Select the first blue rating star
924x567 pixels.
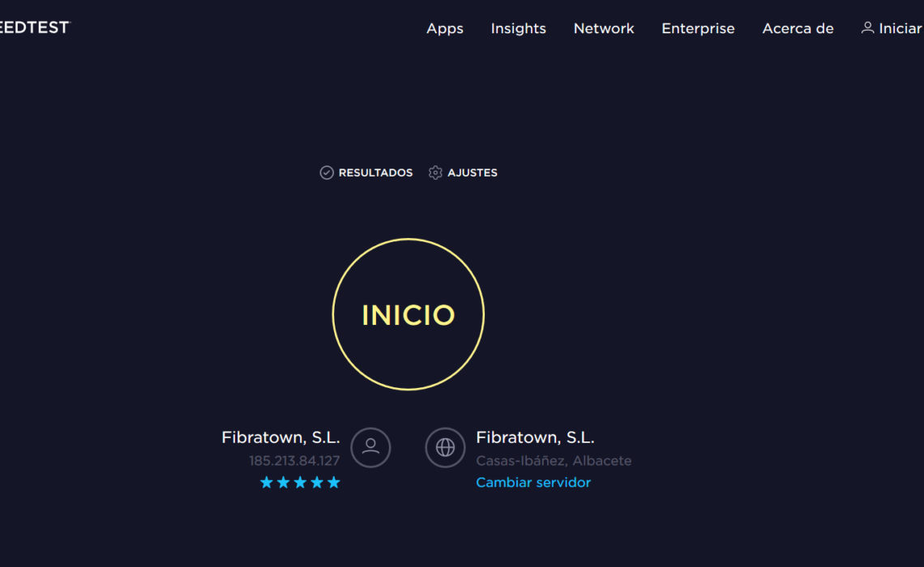(267, 483)
